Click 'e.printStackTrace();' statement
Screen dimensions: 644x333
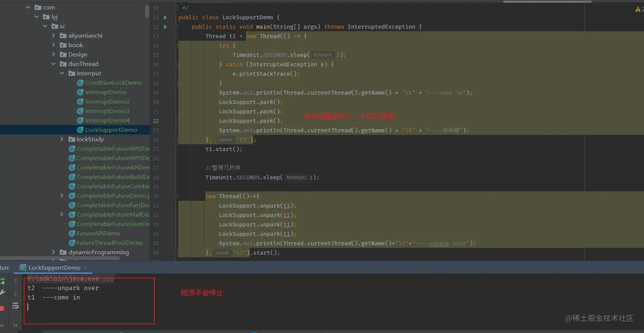click(266, 74)
